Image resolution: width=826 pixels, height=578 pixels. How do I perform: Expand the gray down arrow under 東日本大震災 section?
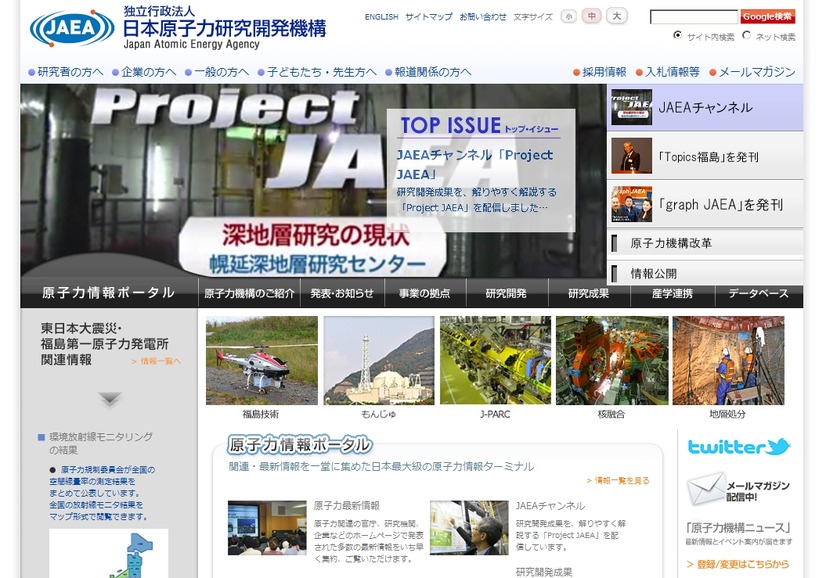point(110,399)
